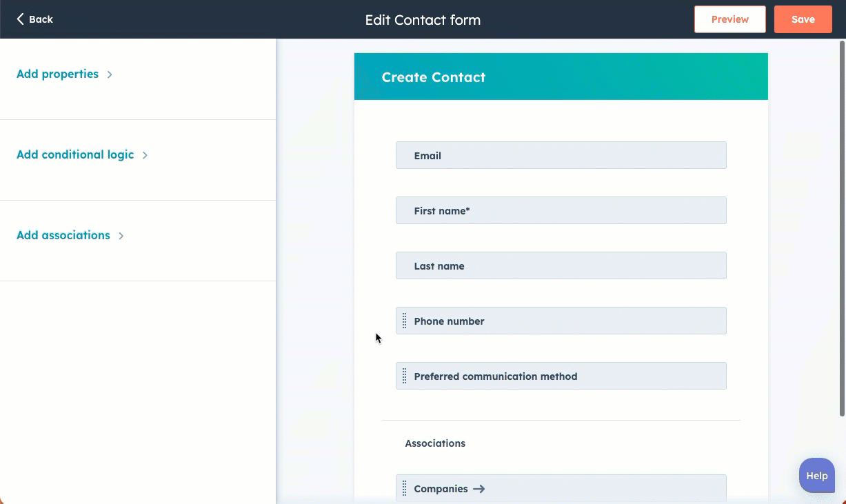Open the Preview of the contact form
The height and width of the screenshot is (504, 846).
729,19
